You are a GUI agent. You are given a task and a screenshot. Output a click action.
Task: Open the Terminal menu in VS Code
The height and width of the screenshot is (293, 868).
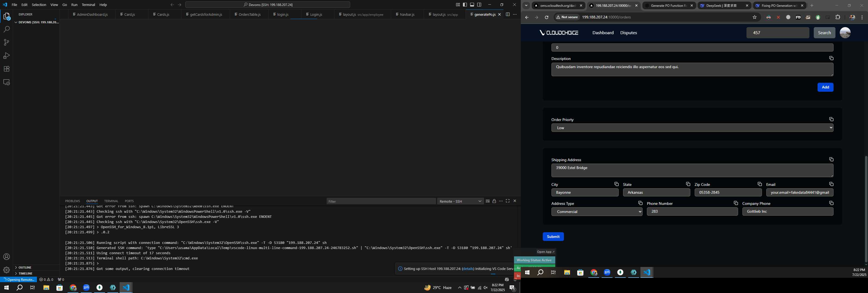[88, 5]
